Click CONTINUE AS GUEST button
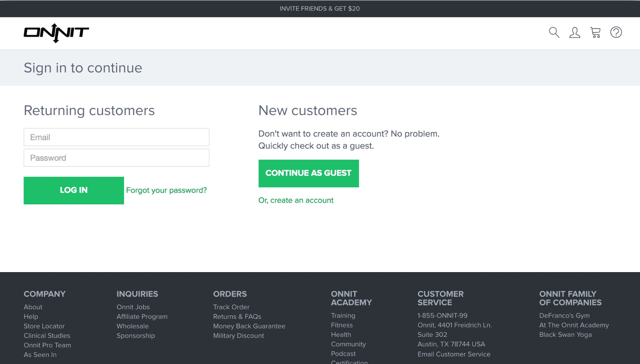This screenshot has width=640, height=364. click(x=308, y=174)
